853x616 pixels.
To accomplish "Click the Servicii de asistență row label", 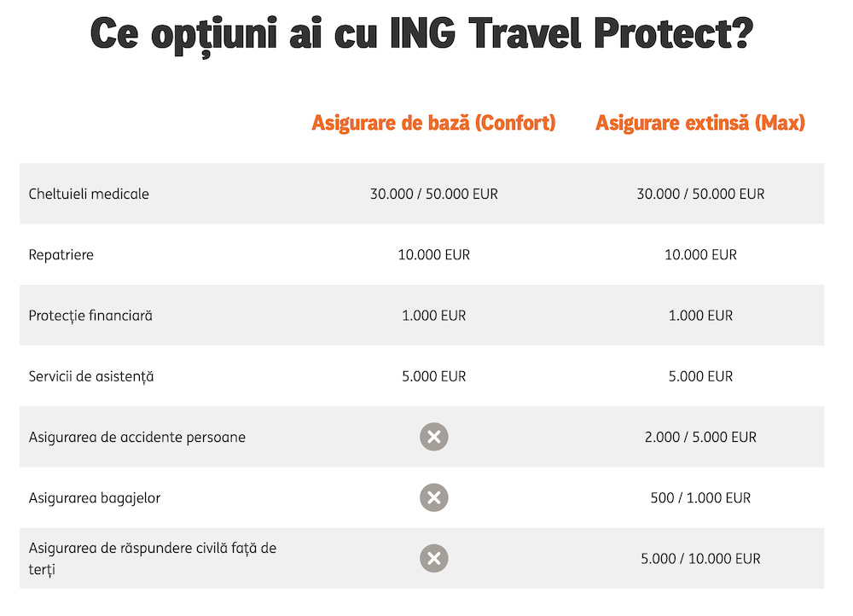I will [x=91, y=376].
